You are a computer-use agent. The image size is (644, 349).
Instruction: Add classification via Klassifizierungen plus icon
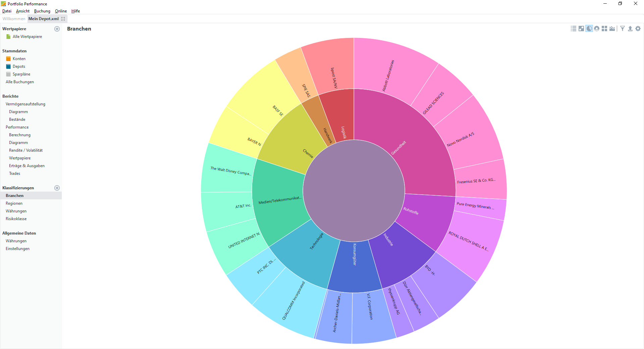point(57,188)
